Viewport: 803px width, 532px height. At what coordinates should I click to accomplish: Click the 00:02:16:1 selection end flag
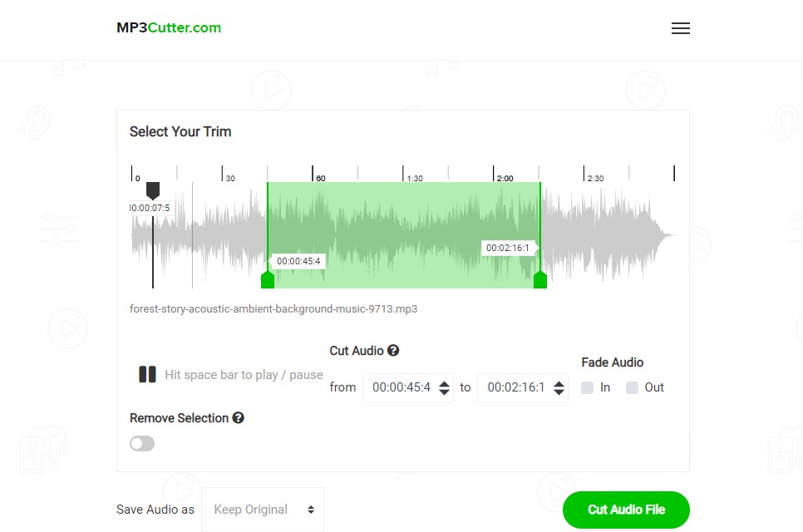point(509,247)
